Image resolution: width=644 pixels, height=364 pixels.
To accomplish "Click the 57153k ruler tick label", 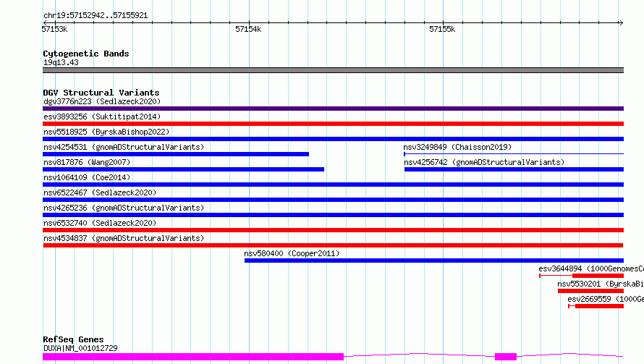I will (54, 29).
